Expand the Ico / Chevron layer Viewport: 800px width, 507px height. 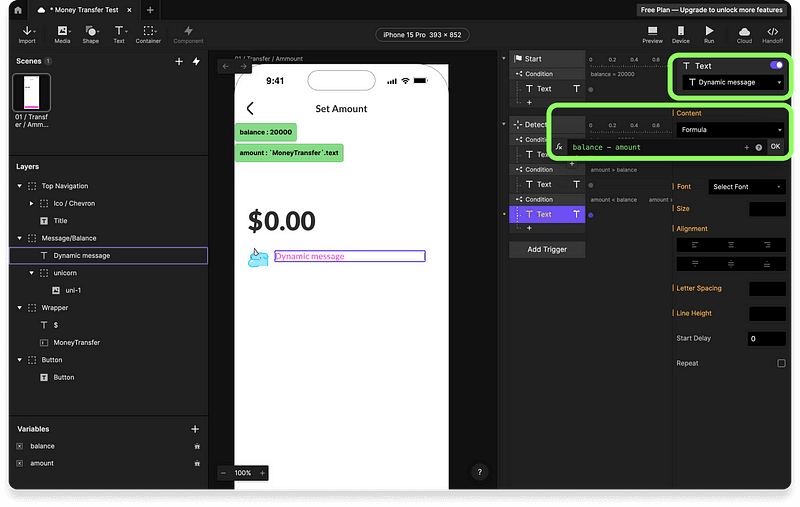32,204
